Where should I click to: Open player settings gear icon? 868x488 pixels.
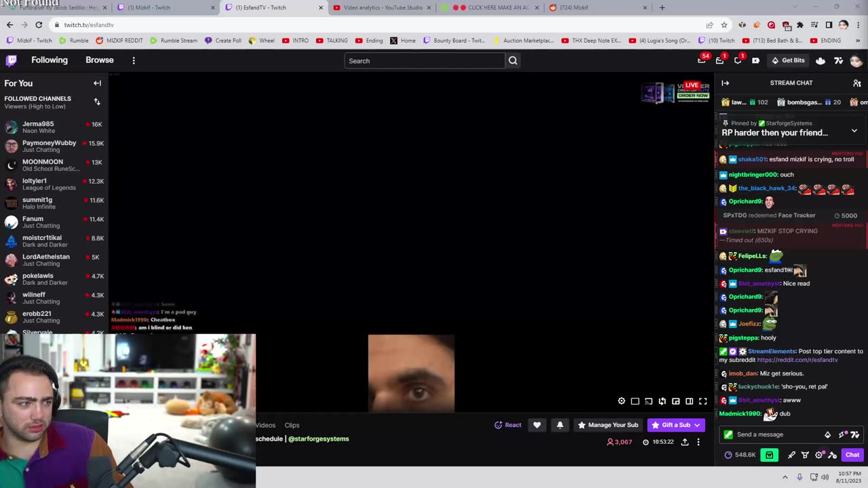(621, 401)
